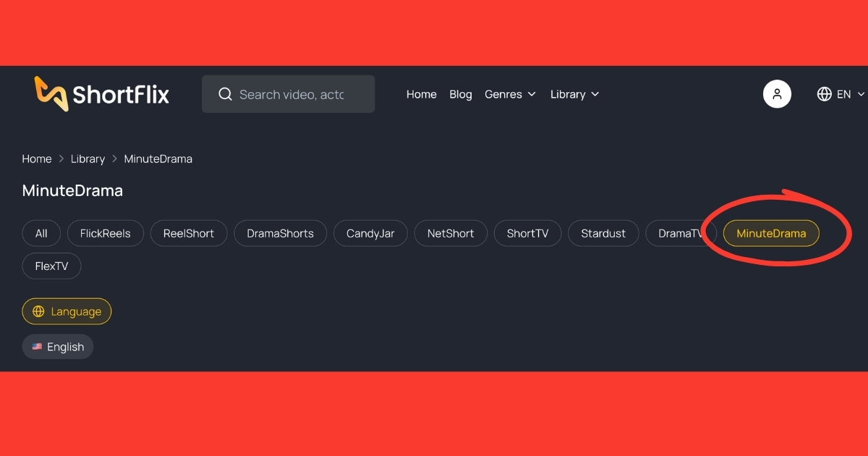
Task: Select the FlexTV filter chip
Action: 51,266
